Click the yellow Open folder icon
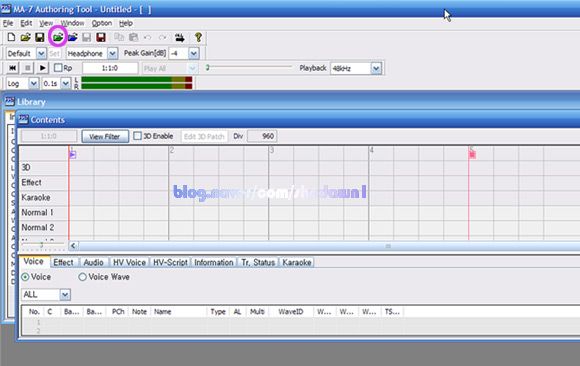580x366 pixels. 26,37
